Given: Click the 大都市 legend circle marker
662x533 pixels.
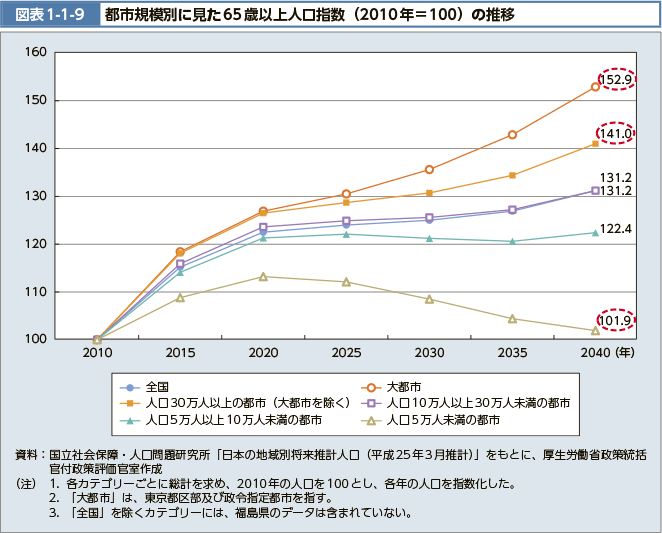Looking at the screenshot, I should click(x=368, y=386).
